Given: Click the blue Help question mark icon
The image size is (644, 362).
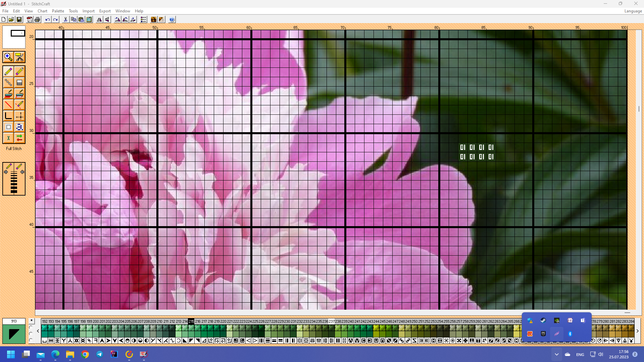Looking at the screenshot, I should point(172,19).
